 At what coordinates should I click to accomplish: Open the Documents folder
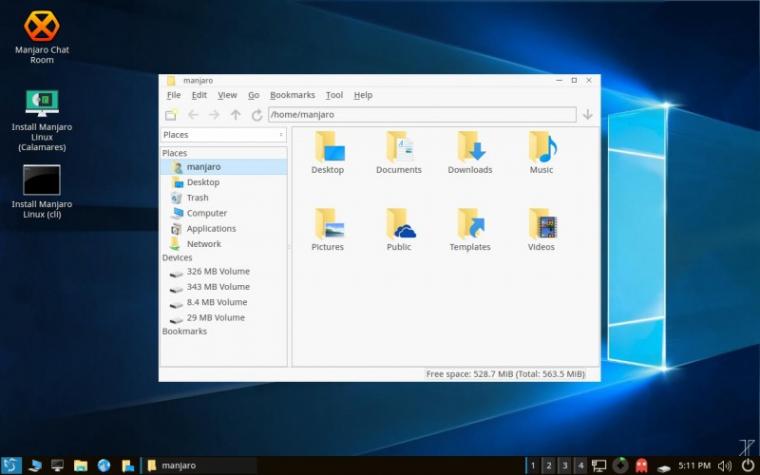point(399,153)
